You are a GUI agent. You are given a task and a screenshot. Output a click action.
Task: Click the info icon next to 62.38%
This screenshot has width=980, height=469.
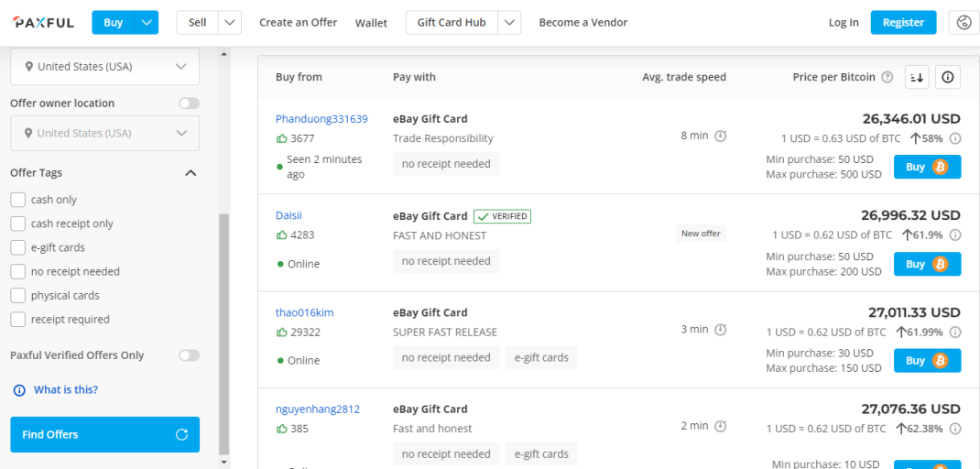pyautogui.click(x=955, y=429)
